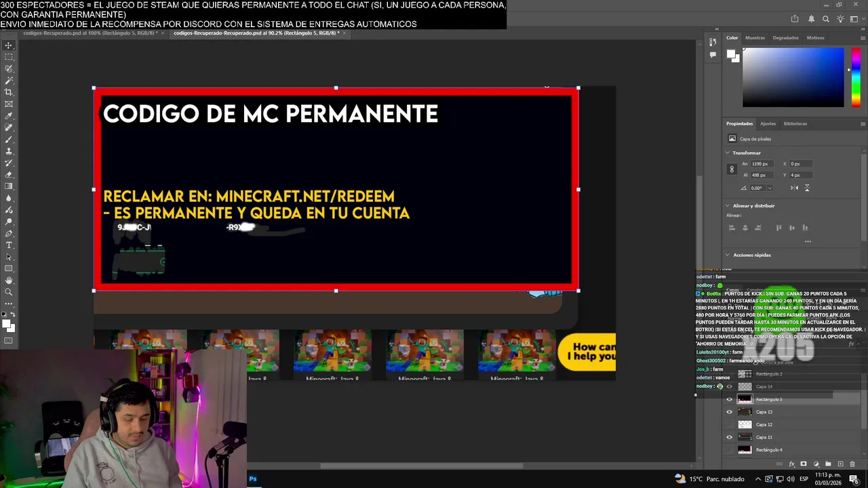
Task: Swap foreground and background colors
Action: coord(12,316)
